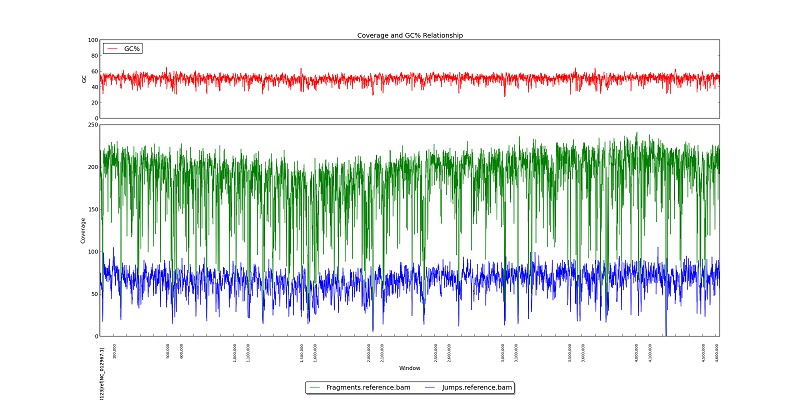The height and width of the screenshot is (400, 800).
Task: Click the 'Coverage and GC% Relationship' title
Action: point(409,35)
